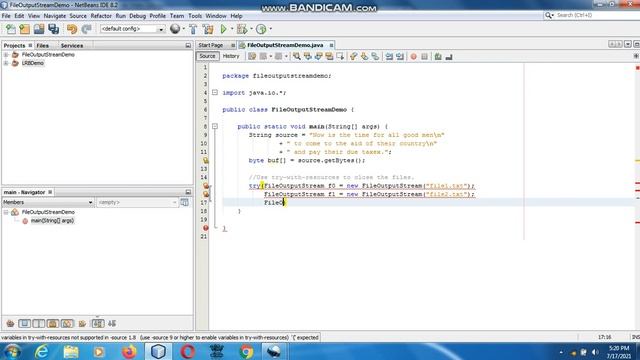Switch to the Services tab
This screenshot has width=640, height=360.
pyautogui.click(x=72, y=46)
